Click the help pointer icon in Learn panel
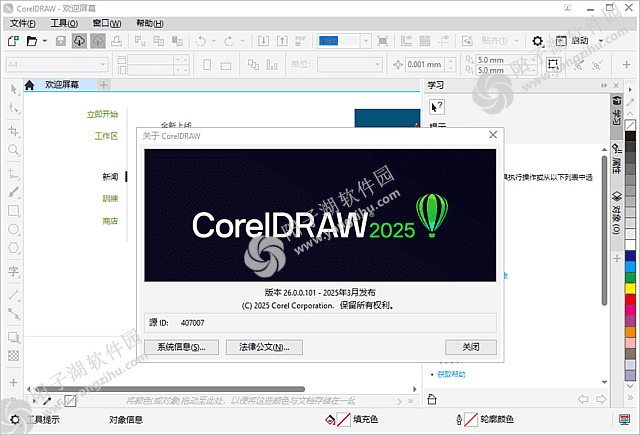Screen dimensions: 640x435 (437, 107)
